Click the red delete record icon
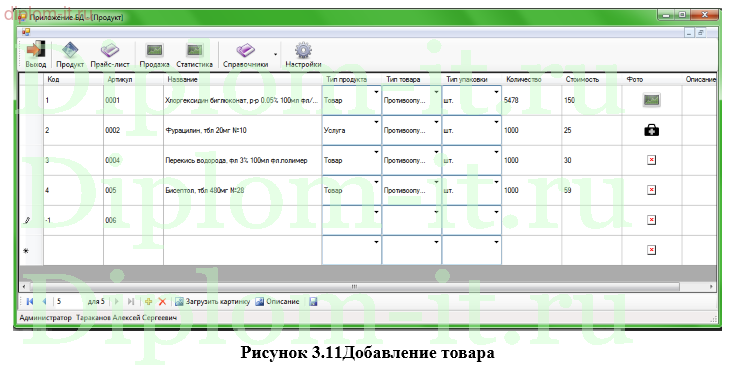 (x=162, y=302)
